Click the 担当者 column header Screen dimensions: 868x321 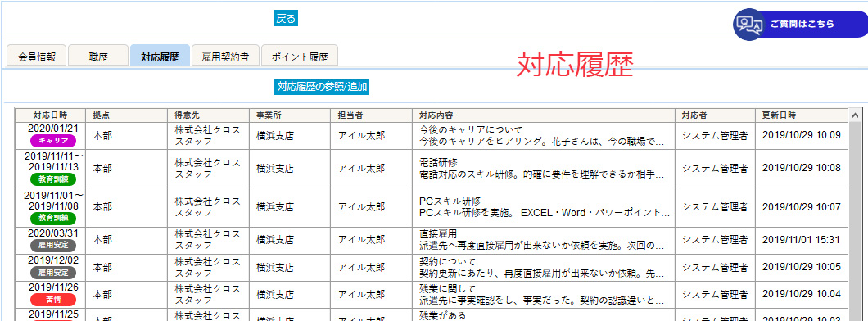pos(372,115)
